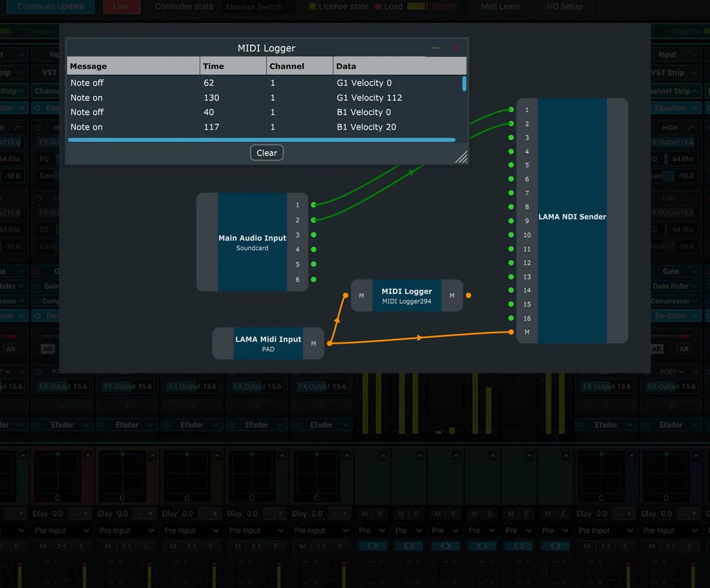The image size is (710, 588).
Task: Open the Midi Learn menu
Action: [500, 6]
